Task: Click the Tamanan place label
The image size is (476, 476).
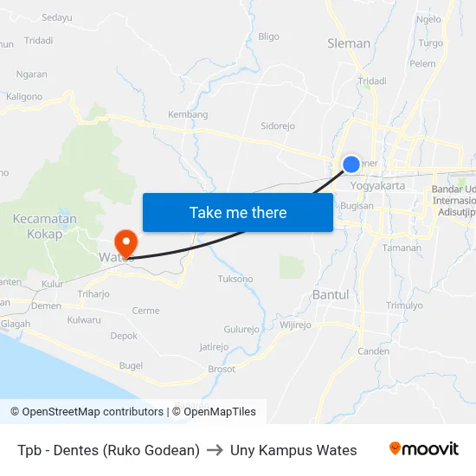Action: tap(402, 248)
